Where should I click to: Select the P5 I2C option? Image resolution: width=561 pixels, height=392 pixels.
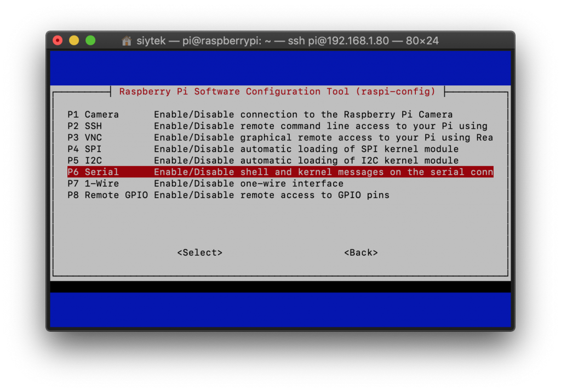pos(280,160)
